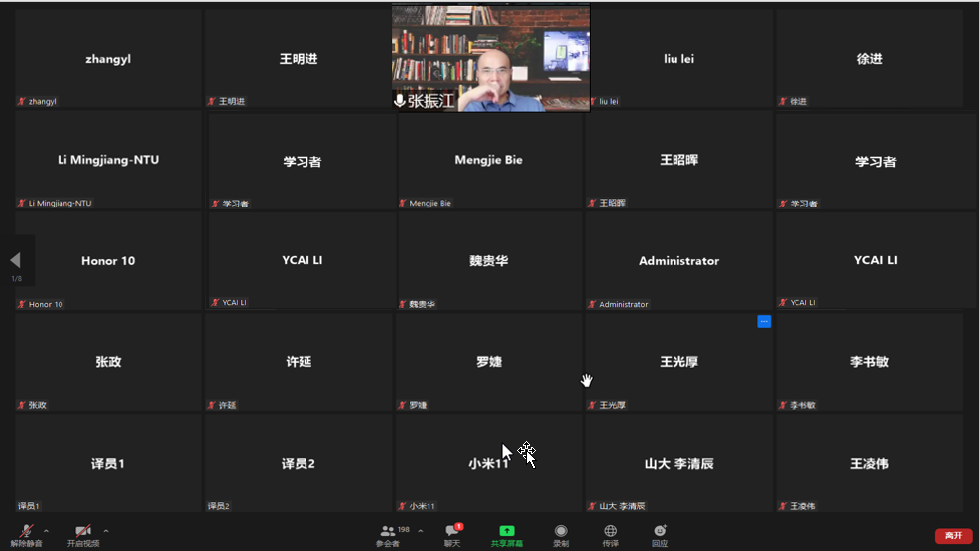Select the Mengjie Bie participant tile

click(488, 160)
